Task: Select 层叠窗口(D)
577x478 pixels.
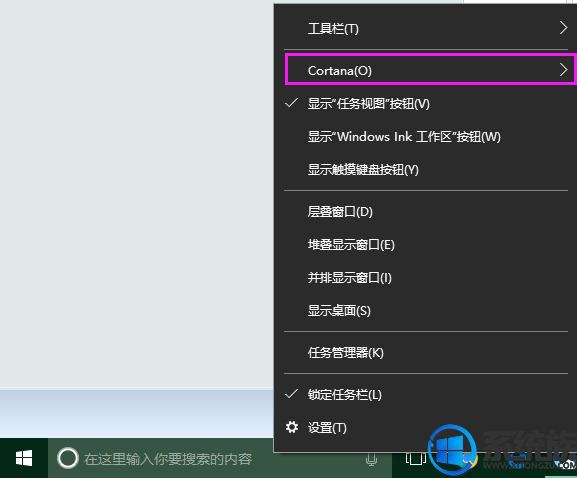Action: pyautogui.click(x=426, y=212)
